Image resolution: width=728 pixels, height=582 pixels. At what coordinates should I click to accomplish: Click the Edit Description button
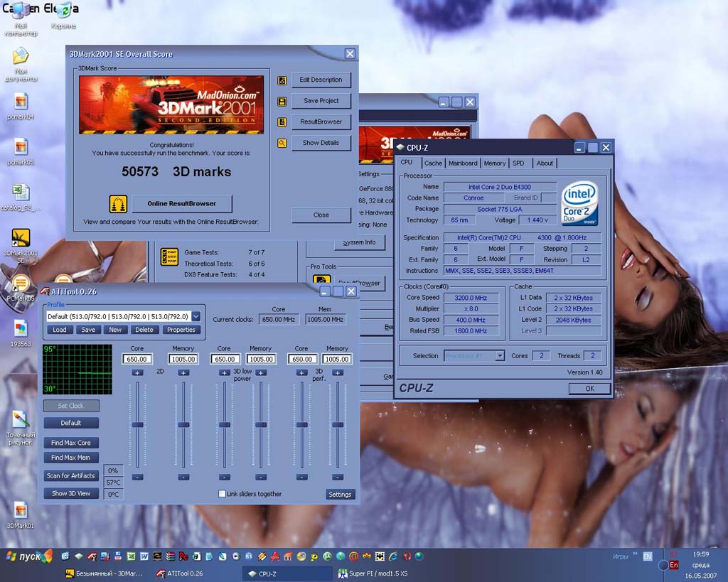click(321, 80)
